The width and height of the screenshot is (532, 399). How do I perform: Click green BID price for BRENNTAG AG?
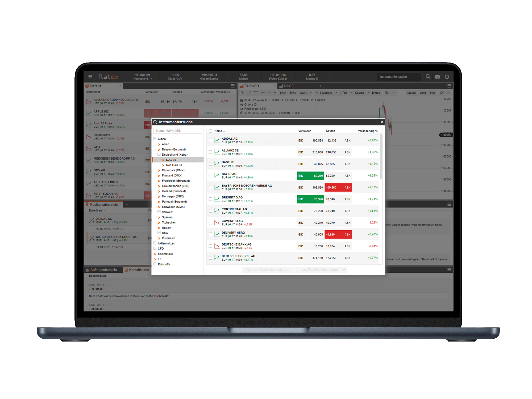click(310, 199)
